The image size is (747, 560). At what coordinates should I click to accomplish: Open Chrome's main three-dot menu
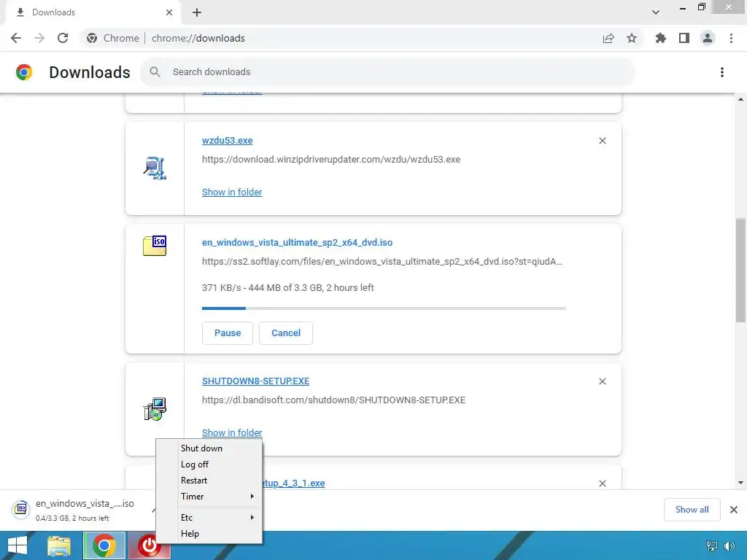pos(731,38)
